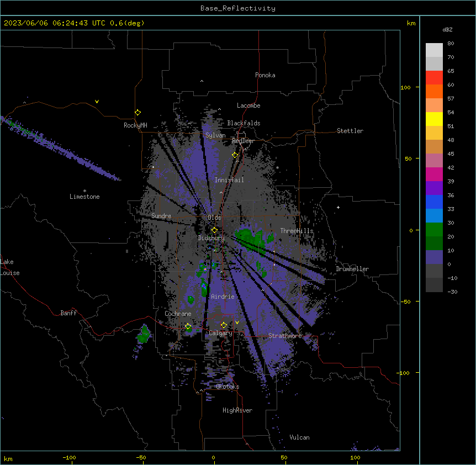Click the Lake Louise label at the left edge
The height and width of the screenshot is (465, 476).
[10, 267]
